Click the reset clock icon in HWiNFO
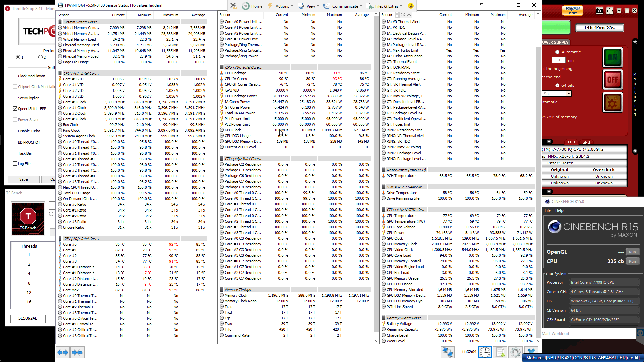Screen dimensions: 644x362 coord(485,352)
